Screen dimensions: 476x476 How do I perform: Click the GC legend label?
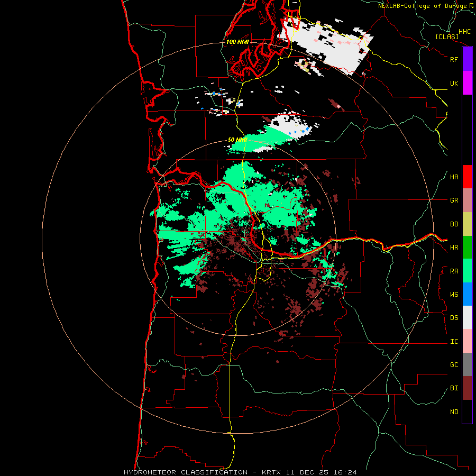(x=454, y=365)
